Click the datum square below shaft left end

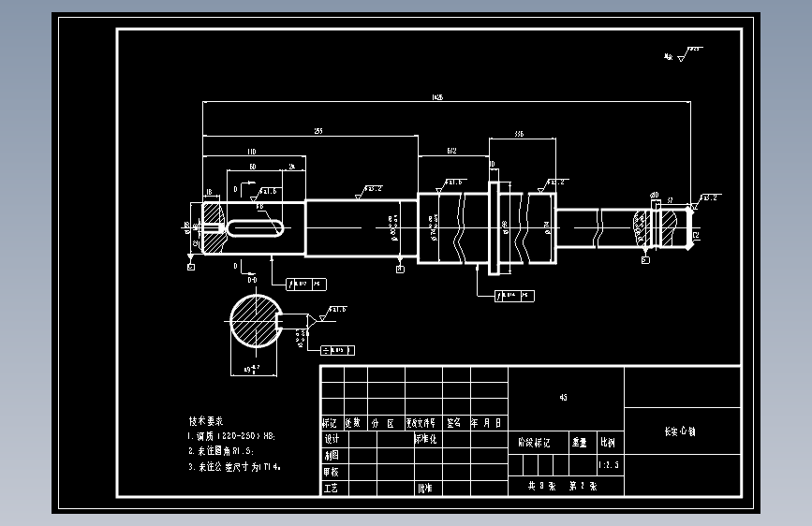[191, 267]
